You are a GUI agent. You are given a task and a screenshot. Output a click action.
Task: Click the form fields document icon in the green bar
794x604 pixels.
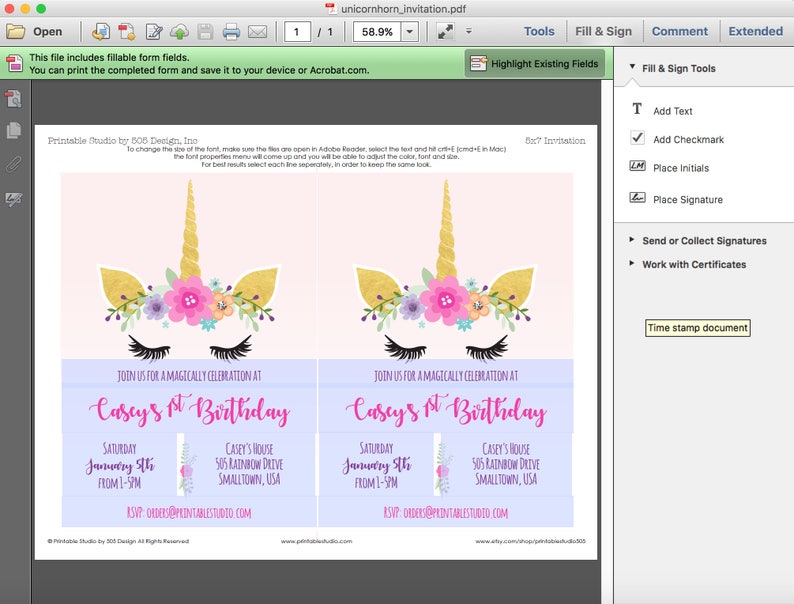point(15,63)
